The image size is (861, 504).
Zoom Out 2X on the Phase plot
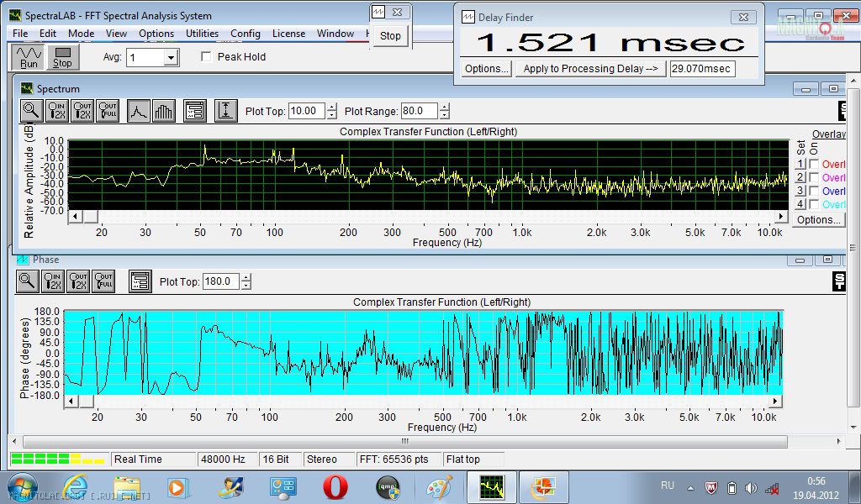pyautogui.click(x=78, y=281)
